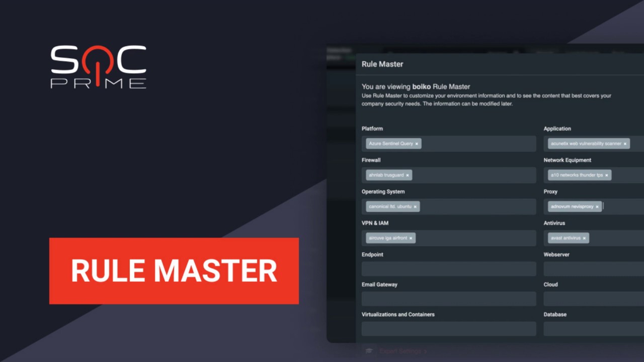644x362 pixels.
Task: Remove the Azure Sentinel Query tag
Action: click(x=417, y=144)
